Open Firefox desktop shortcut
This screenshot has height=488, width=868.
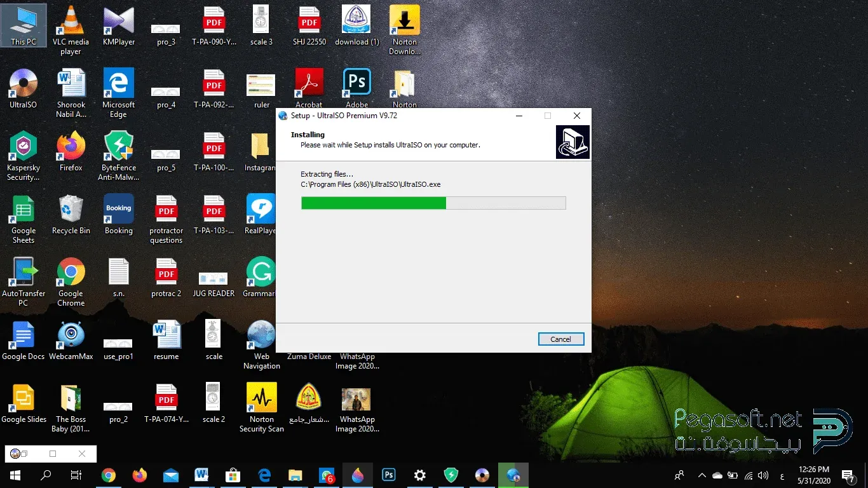tap(71, 152)
